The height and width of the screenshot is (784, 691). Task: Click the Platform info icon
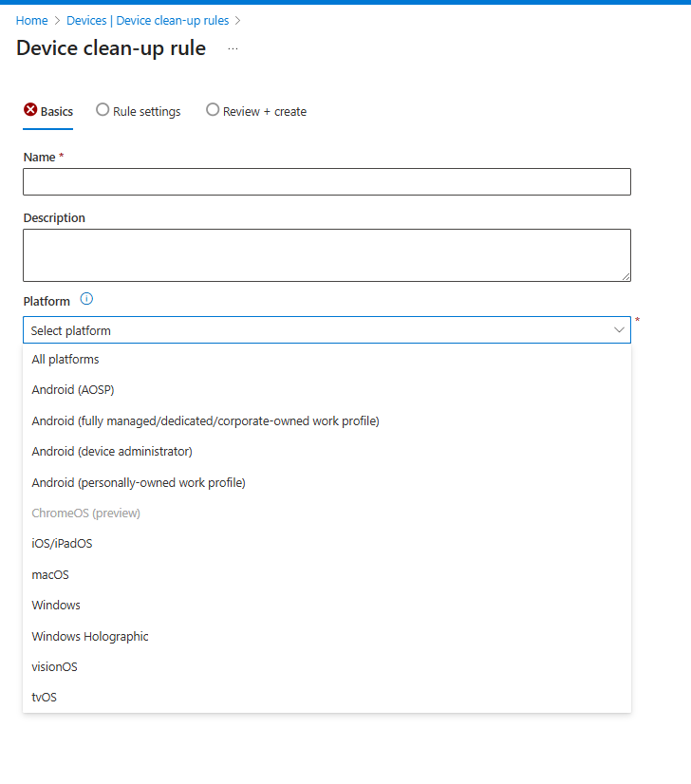(86, 299)
